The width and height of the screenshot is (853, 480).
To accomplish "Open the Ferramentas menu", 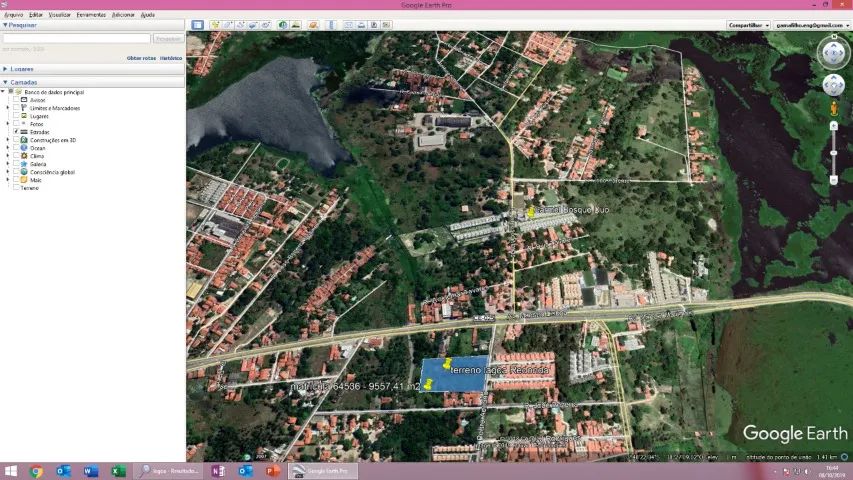I will pyautogui.click(x=91, y=15).
